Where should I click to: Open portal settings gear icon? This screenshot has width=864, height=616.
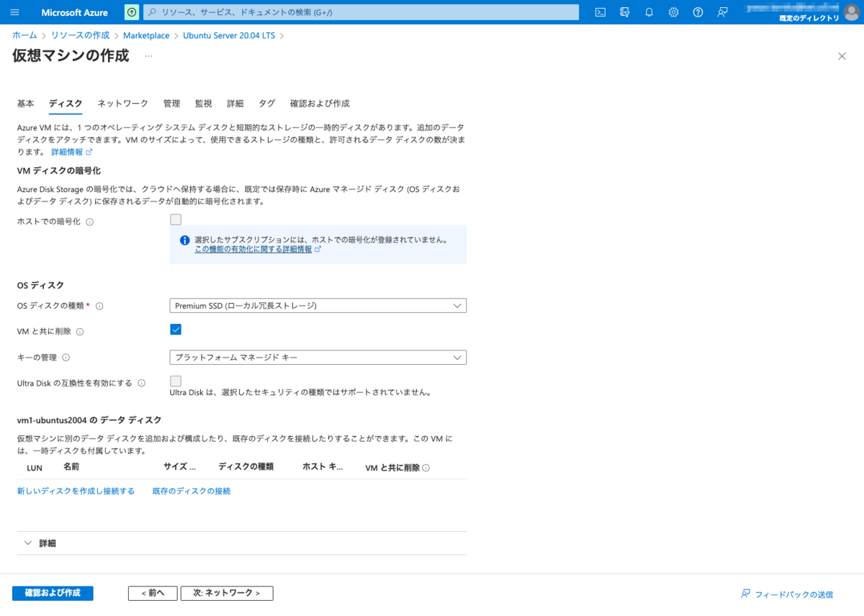tap(673, 12)
